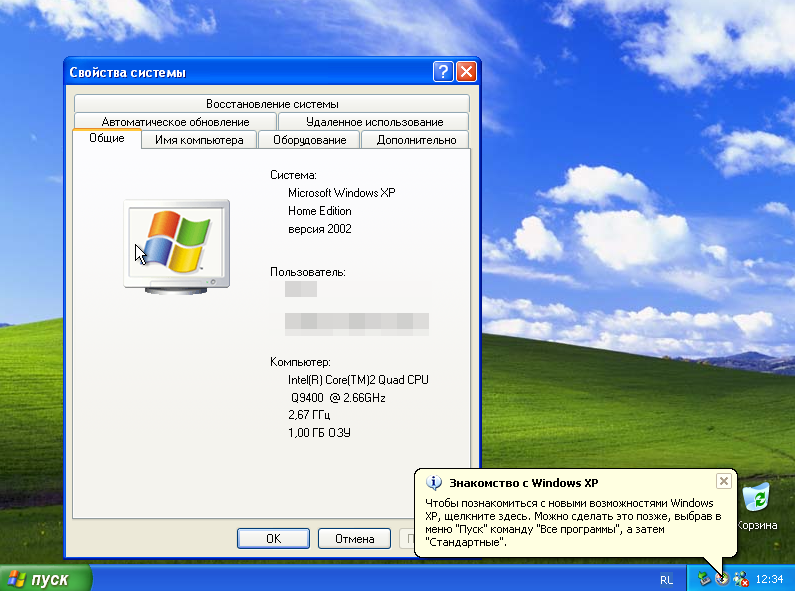Click the info icon in the balloon tip
Viewport: 795px width, 591px height.
click(433, 483)
